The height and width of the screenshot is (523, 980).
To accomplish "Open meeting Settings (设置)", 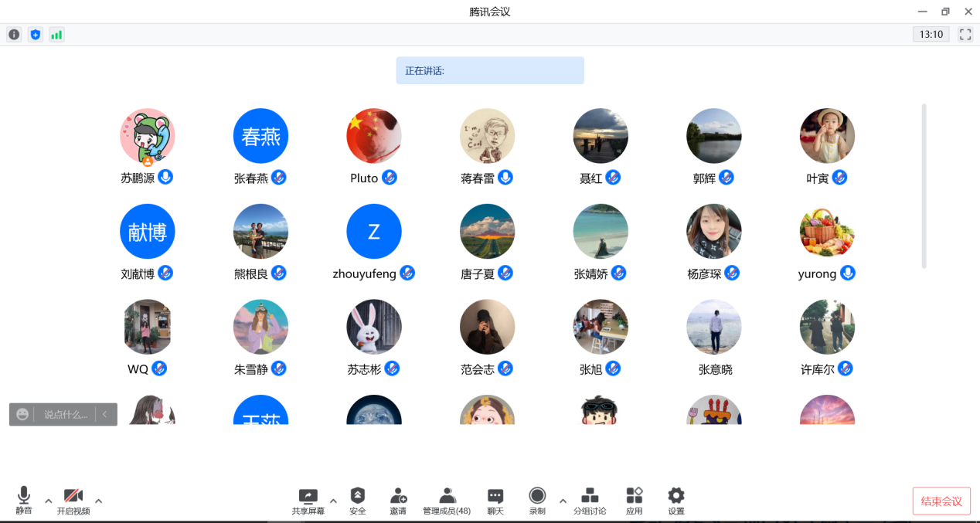I will pos(676,501).
